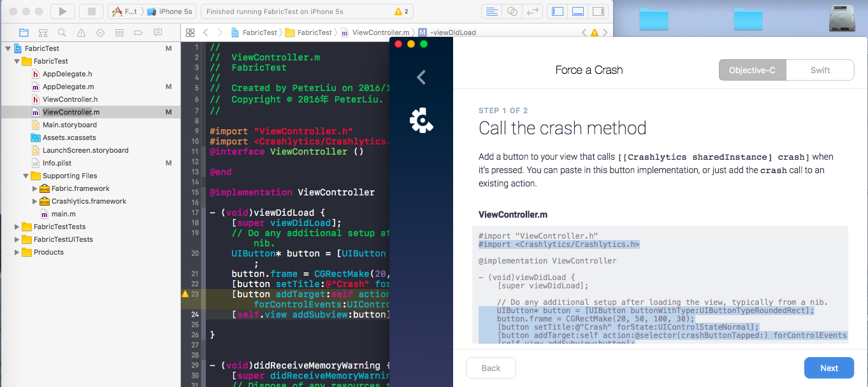Expand the FabricTestTests group

17,227
